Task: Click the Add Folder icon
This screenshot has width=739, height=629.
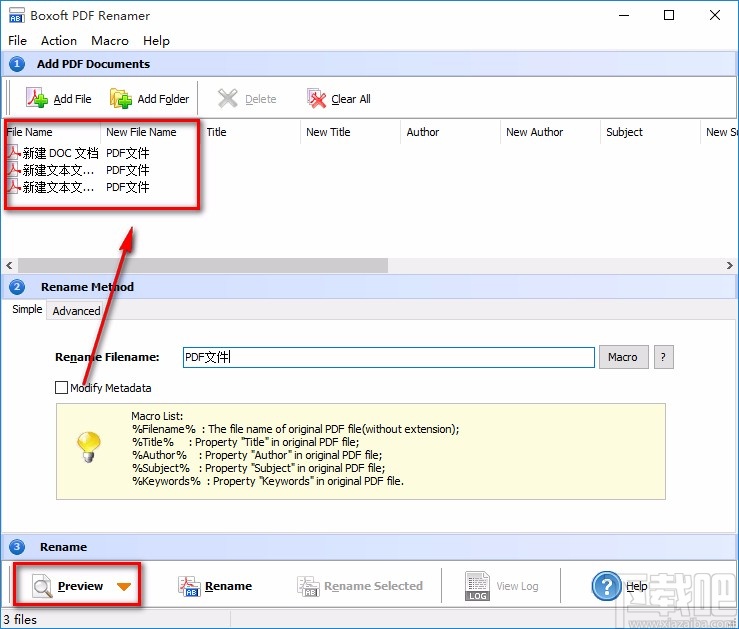Action: (x=121, y=98)
